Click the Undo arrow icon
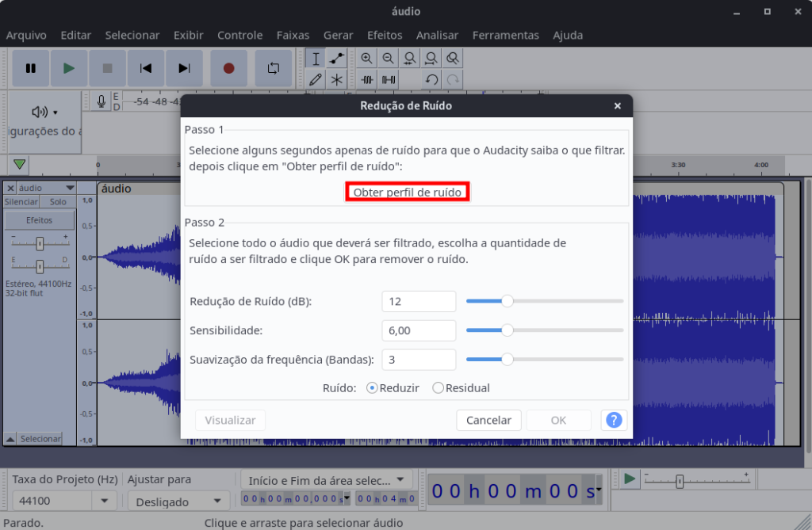 click(x=431, y=80)
